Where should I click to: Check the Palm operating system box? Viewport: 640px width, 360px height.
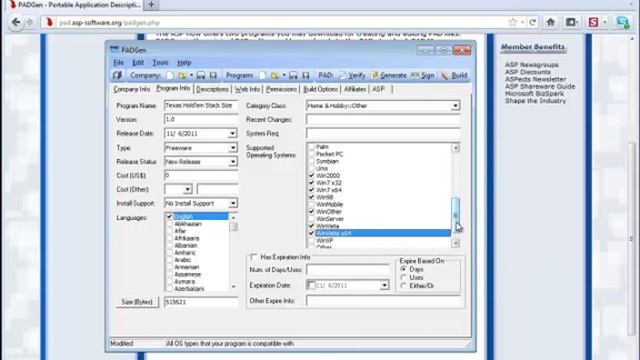[311, 147]
